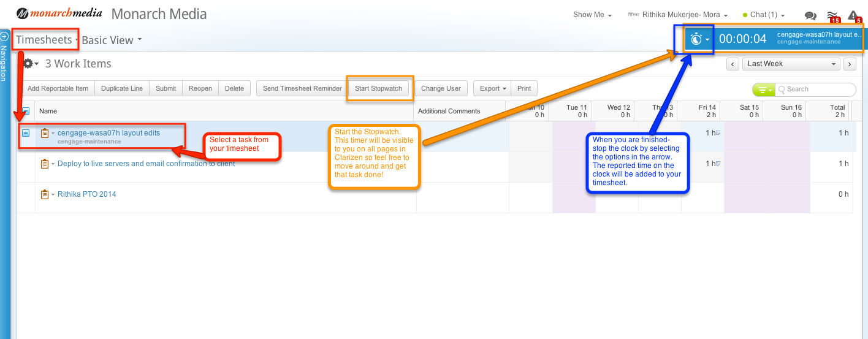The height and width of the screenshot is (339, 868).
Task: Click Start Stopwatch button
Action: 378,88
